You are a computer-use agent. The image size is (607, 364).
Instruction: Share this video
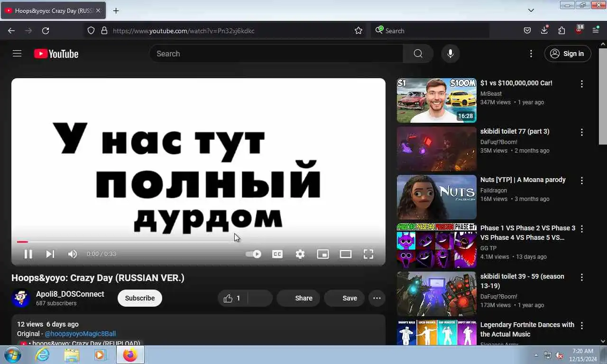[298, 298]
